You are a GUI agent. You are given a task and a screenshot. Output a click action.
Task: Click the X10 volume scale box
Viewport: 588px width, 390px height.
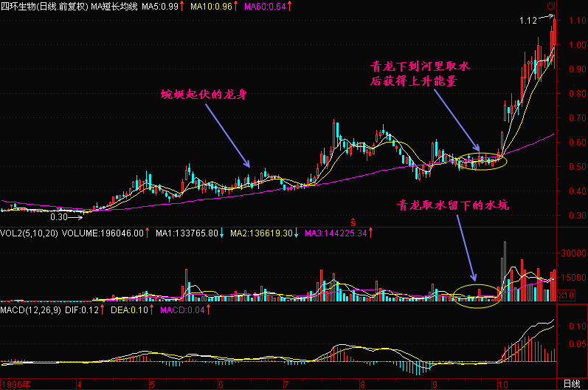567,295
